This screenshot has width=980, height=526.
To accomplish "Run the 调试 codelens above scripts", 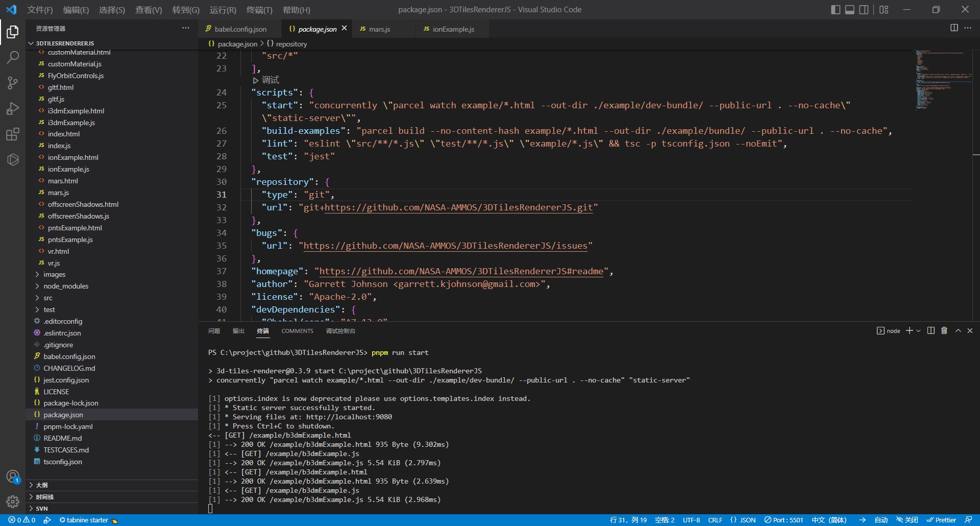I will [269, 80].
